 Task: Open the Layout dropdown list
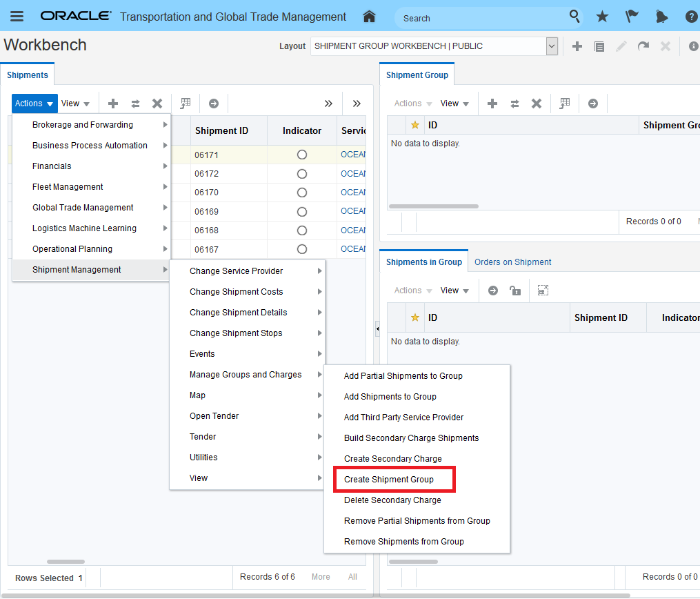(552, 46)
